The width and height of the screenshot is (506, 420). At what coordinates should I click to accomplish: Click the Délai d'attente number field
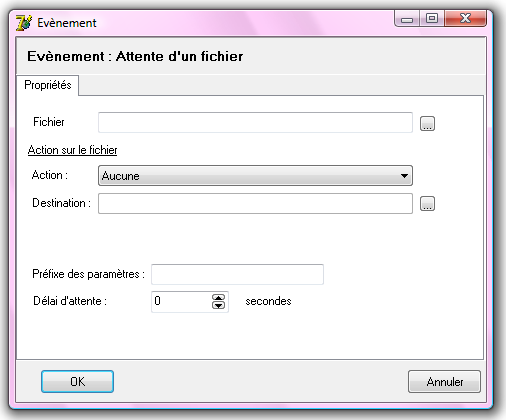click(x=182, y=302)
